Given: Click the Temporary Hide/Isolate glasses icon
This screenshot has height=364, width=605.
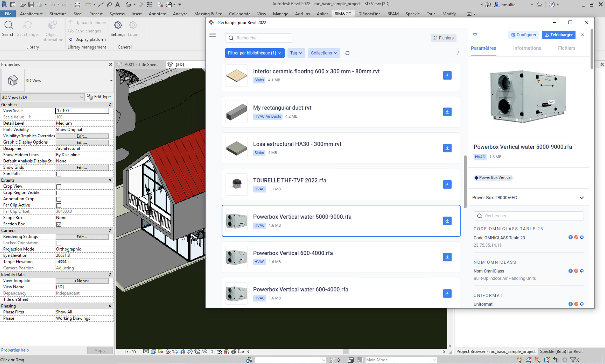Looking at the screenshot, I should point(205,352).
